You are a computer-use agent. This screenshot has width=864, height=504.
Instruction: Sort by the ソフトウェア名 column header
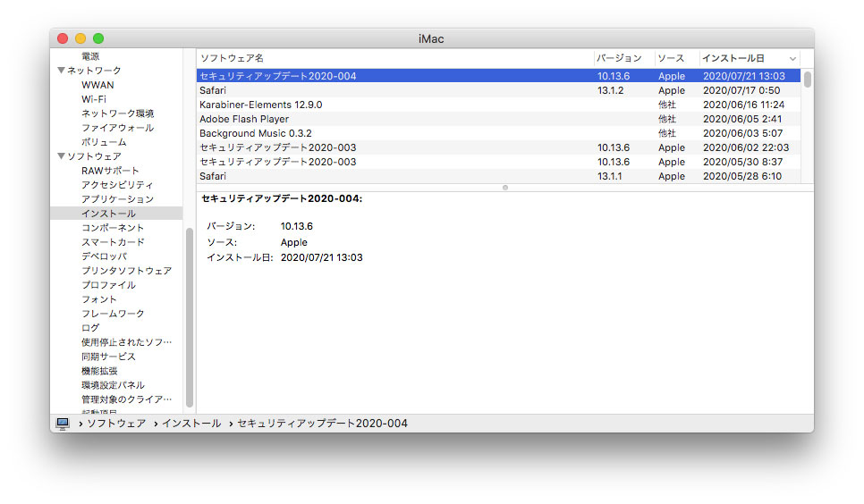[x=395, y=58]
